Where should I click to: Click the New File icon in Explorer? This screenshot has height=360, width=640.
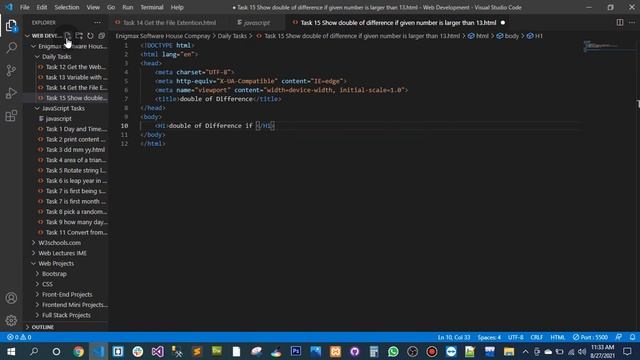pyautogui.click(x=68, y=36)
